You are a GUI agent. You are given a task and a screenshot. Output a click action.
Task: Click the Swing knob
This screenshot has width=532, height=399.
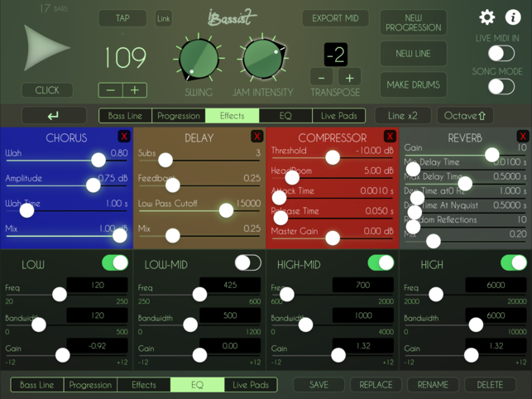click(x=199, y=59)
